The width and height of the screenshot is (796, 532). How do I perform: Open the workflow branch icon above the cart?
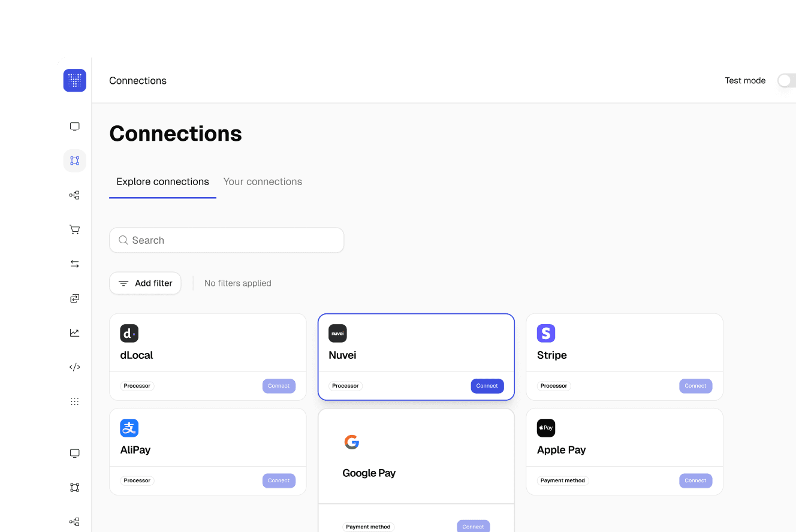click(74, 195)
